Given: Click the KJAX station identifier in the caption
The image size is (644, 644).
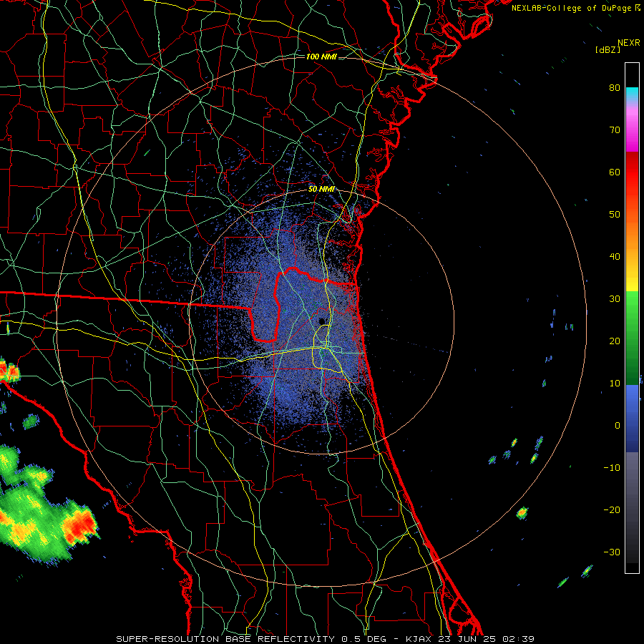Looking at the screenshot, I should coord(417,639).
